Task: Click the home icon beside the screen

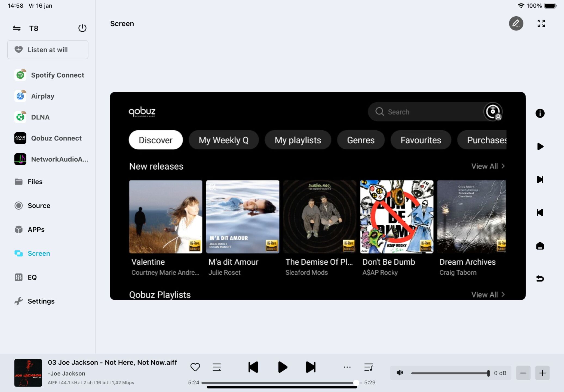Action: tap(540, 246)
